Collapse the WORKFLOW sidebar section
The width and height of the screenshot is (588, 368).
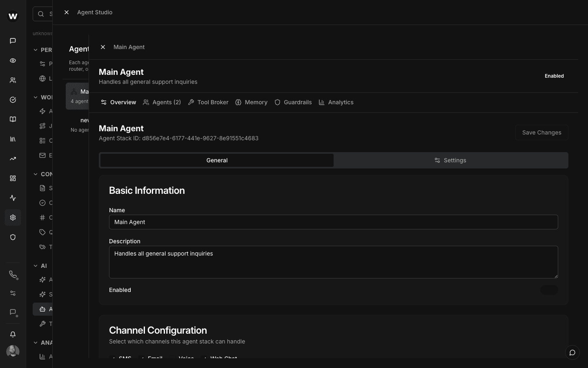[x=36, y=97]
